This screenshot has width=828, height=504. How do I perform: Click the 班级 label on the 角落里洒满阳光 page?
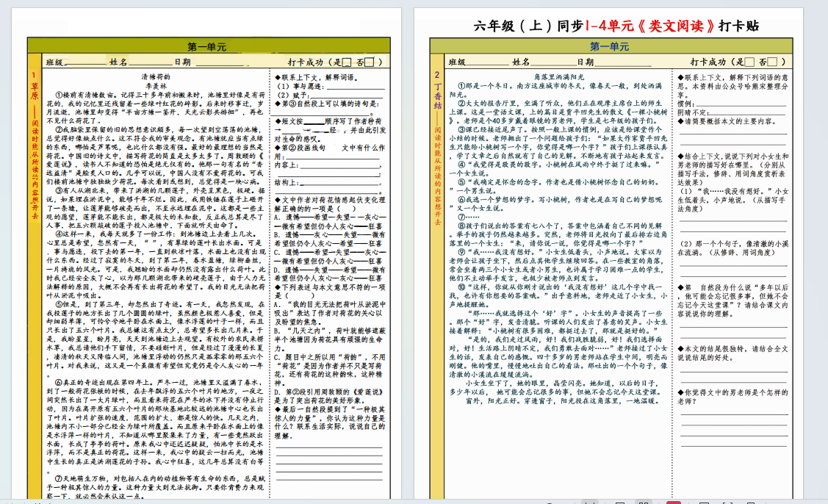[x=457, y=62]
